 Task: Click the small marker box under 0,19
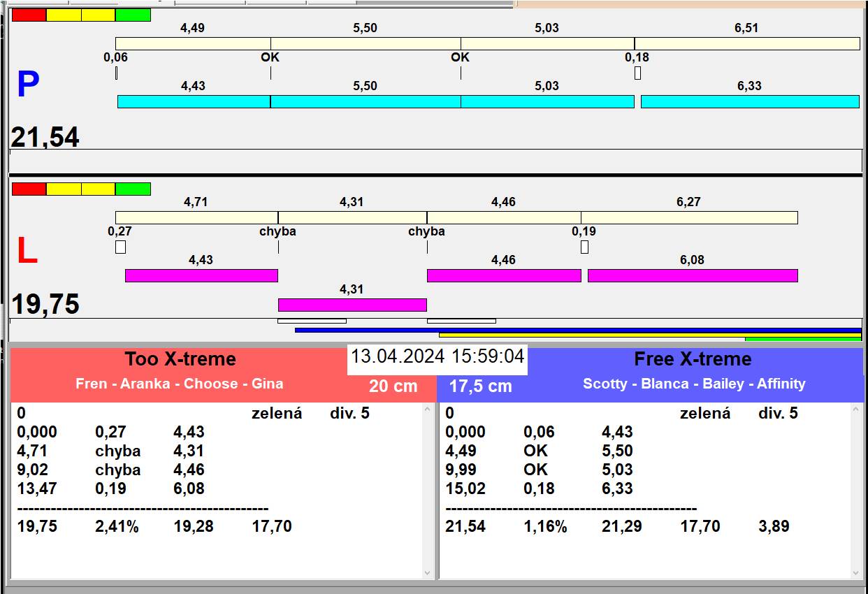click(x=584, y=247)
